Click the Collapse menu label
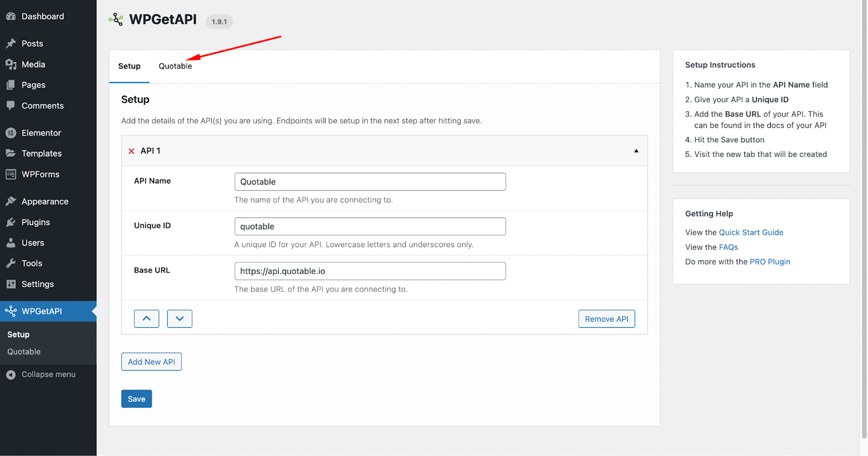Viewport: 868px width, 456px height. (x=49, y=375)
